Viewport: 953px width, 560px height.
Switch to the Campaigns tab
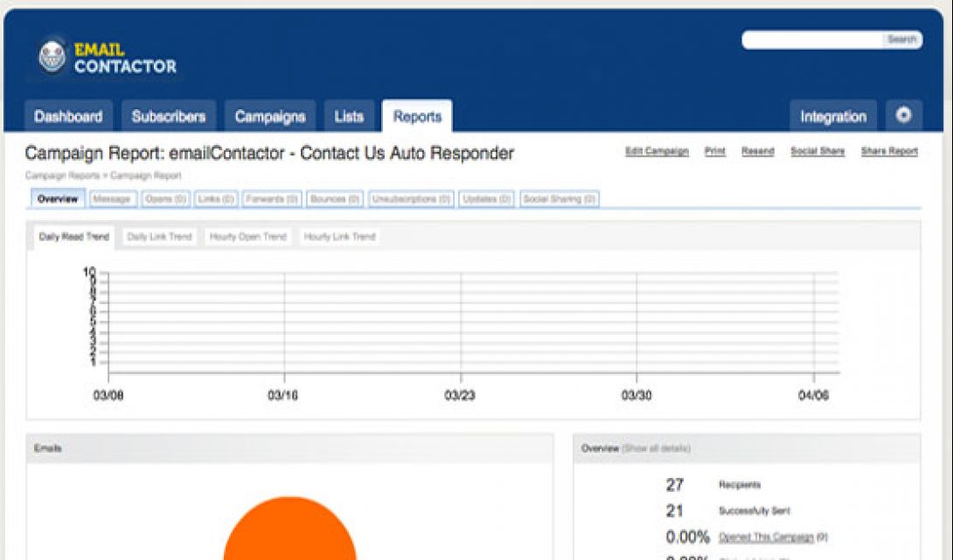270,116
